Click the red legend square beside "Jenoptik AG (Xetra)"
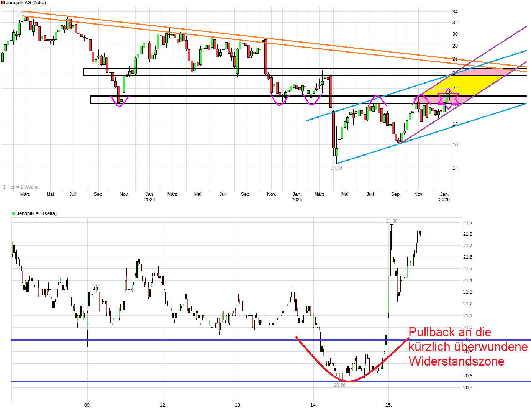The image size is (531, 420). 3,2
